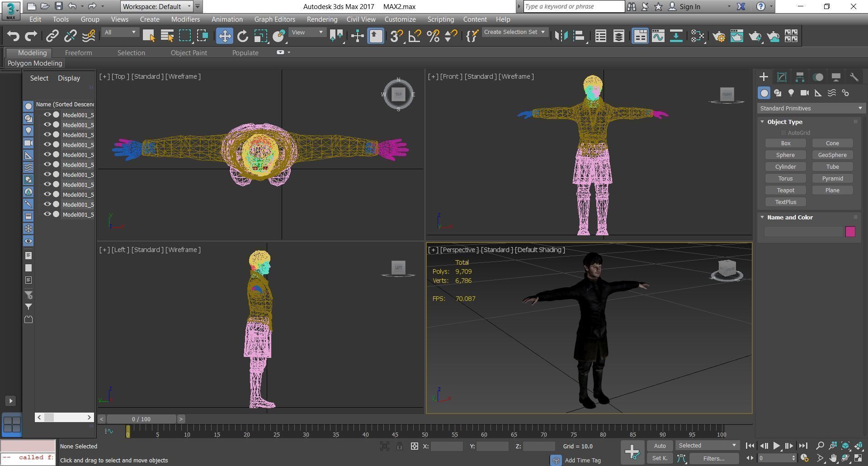The image size is (868, 466).
Task: Open Select by Name dialog icon
Action: click(x=167, y=36)
